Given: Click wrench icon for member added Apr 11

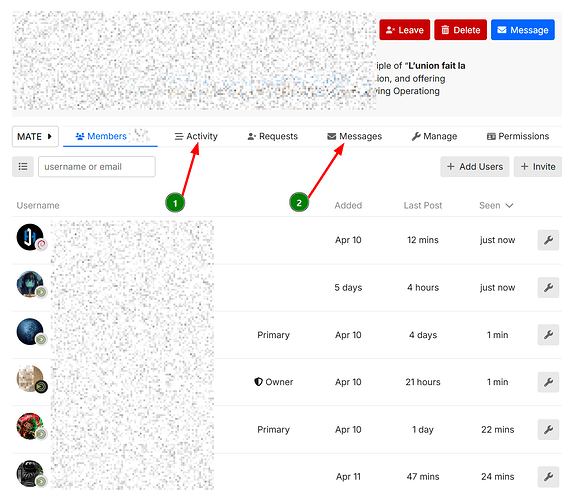Looking at the screenshot, I should [548, 476].
